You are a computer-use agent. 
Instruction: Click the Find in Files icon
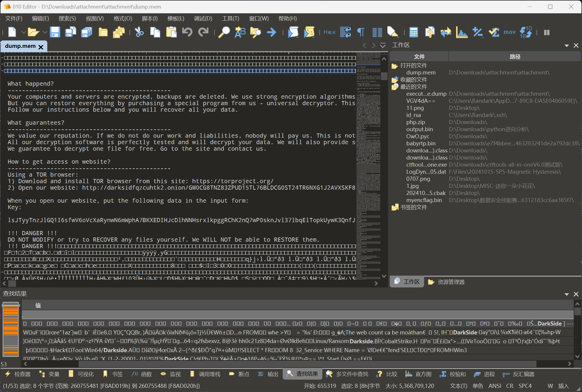coord(256,32)
